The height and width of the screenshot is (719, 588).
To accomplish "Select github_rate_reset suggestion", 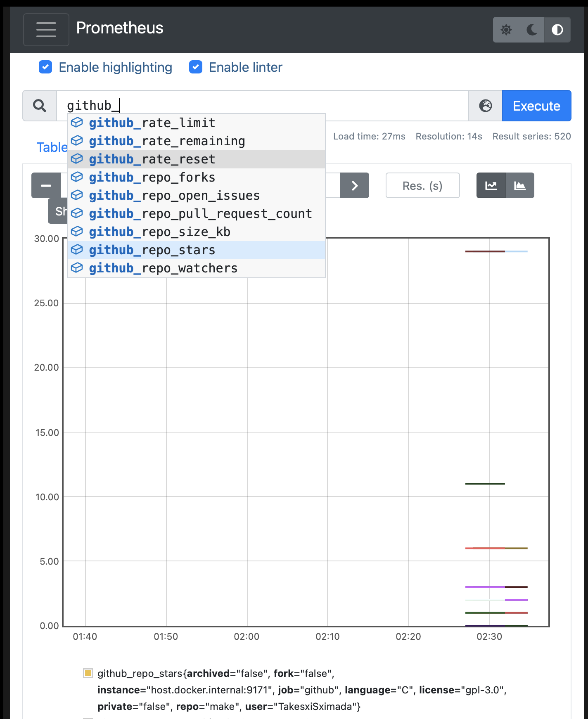I will (196, 159).
